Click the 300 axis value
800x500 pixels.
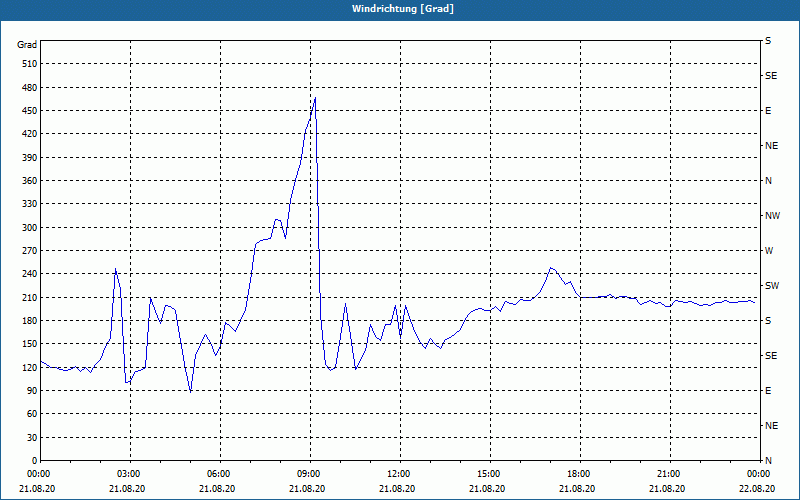(30, 228)
